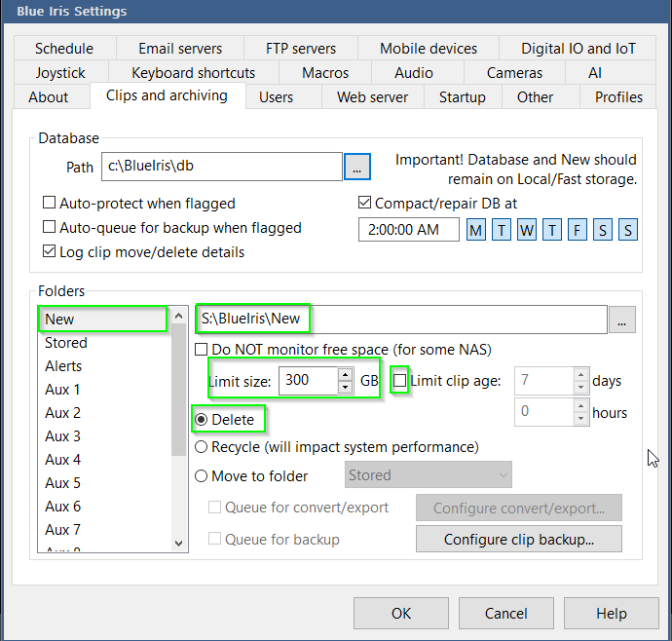Select the Joystick tab
The height and width of the screenshot is (641, 672).
(x=60, y=72)
